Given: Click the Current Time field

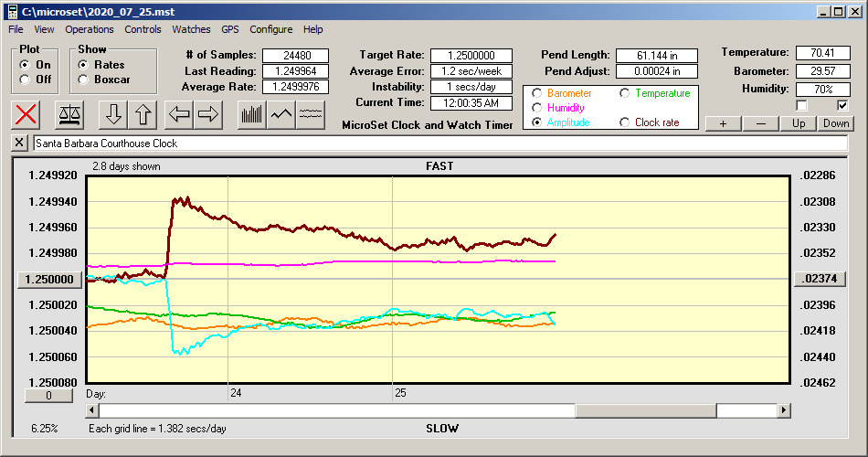Looking at the screenshot, I should point(471,103).
